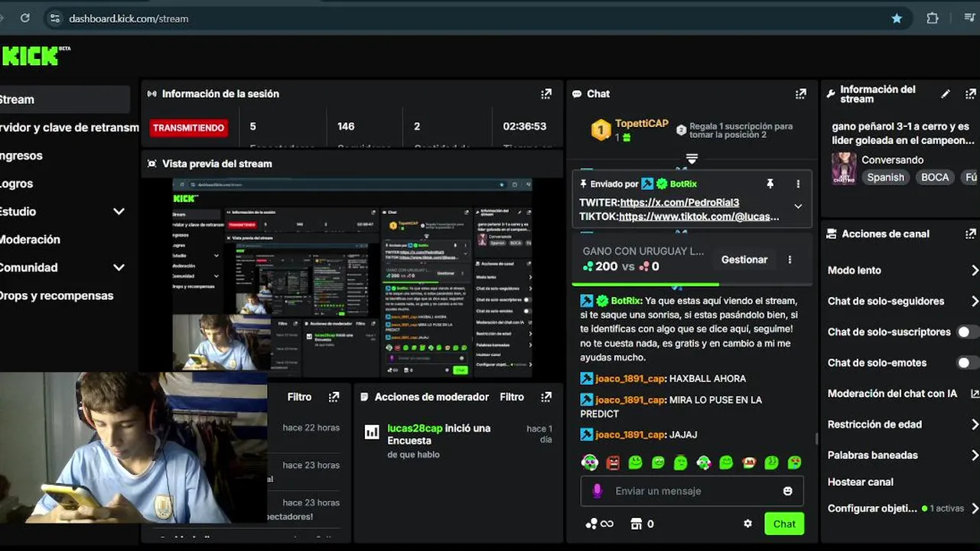Open Logros sidebar item
Viewport: 980px width, 551px height.
click(x=17, y=184)
